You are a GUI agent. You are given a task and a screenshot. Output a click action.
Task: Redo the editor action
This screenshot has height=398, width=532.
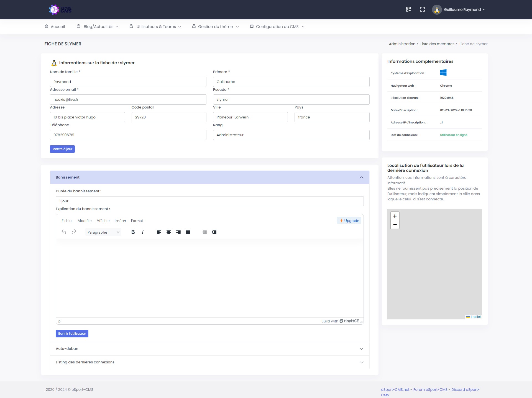[x=74, y=232]
